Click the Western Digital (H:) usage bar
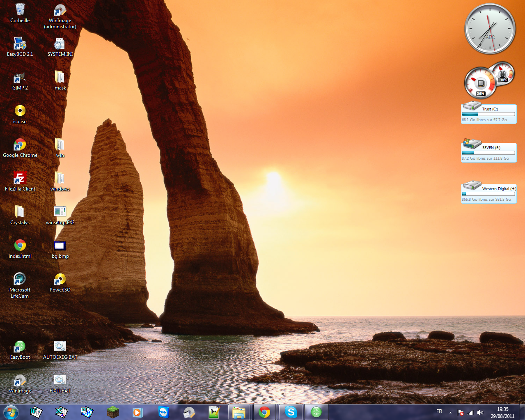 [488, 194]
